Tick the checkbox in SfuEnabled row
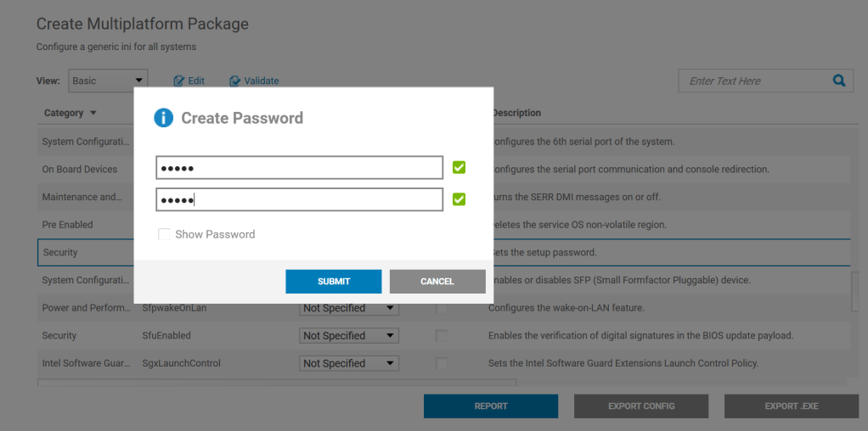Viewport: 868px width, 431px height. point(442,336)
